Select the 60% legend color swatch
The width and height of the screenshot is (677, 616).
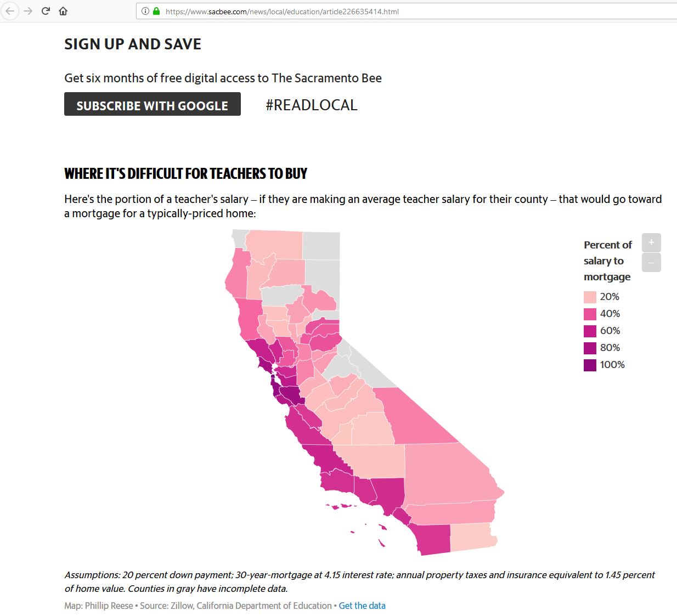pyautogui.click(x=590, y=331)
